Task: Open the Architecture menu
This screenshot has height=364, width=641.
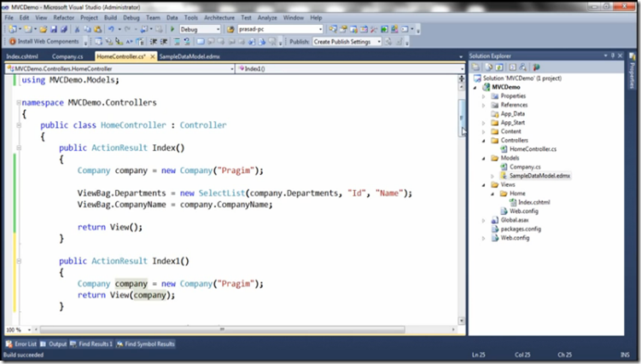Action: (219, 18)
